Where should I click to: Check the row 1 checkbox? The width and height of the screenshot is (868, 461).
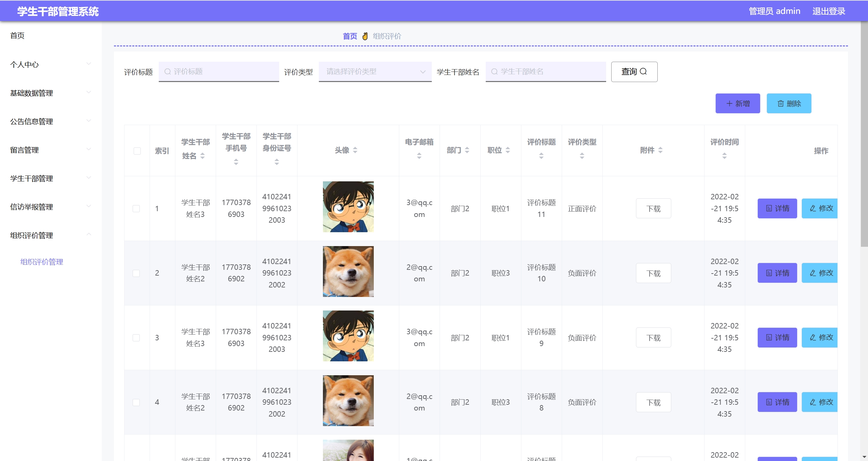tap(136, 208)
